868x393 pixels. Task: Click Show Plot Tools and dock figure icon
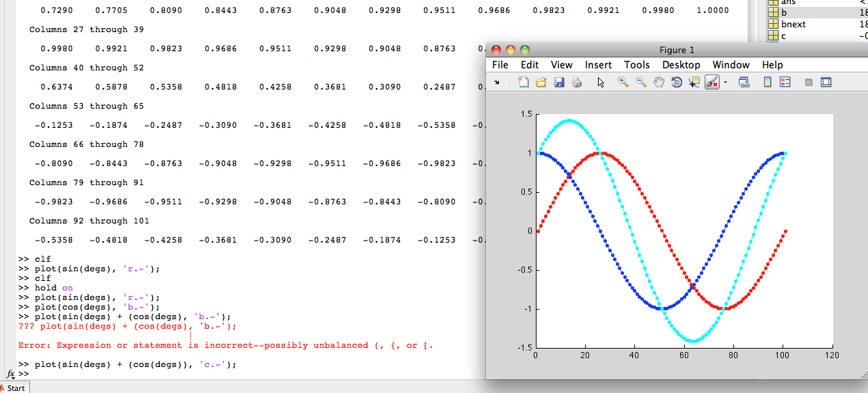click(x=826, y=82)
